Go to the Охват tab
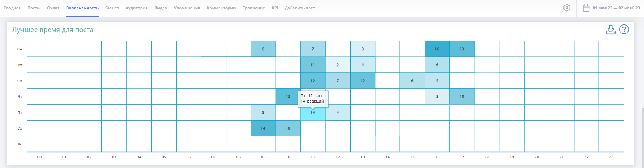The image size is (644, 168). click(x=53, y=8)
